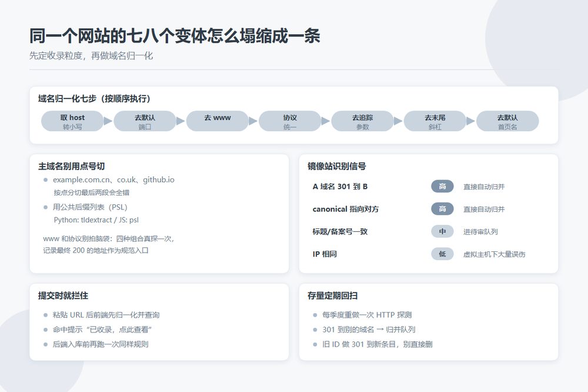
Task: Select the 低 badge beside IP 相同
Action: 443,254
